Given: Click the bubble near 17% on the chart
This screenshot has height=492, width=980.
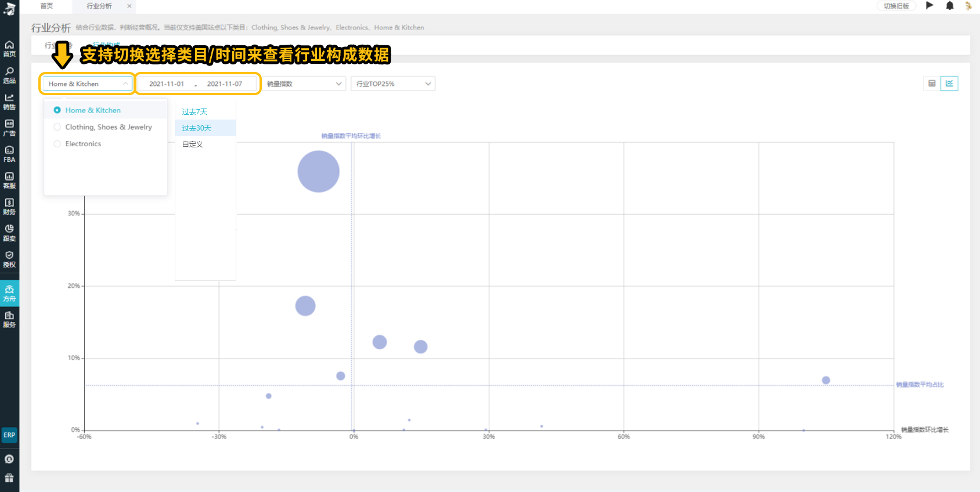Looking at the screenshot, I should [305, 306].
